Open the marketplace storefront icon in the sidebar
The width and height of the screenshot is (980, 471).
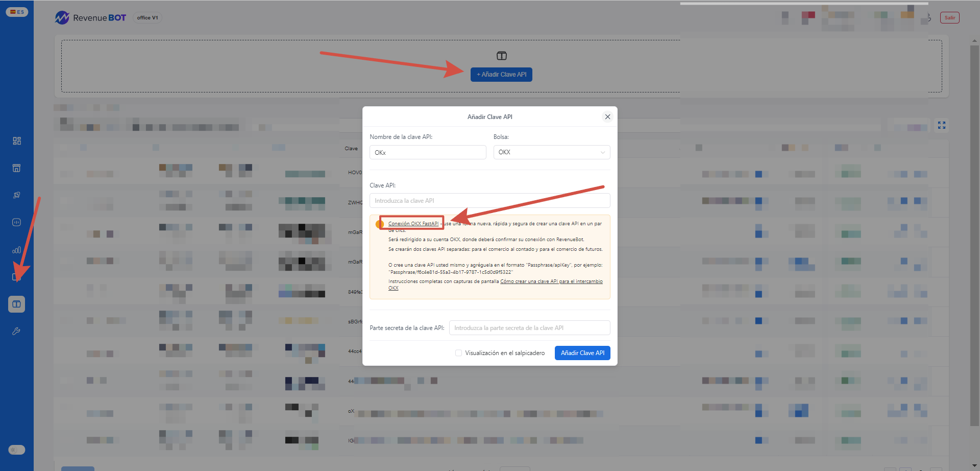(x=17, y=168)
